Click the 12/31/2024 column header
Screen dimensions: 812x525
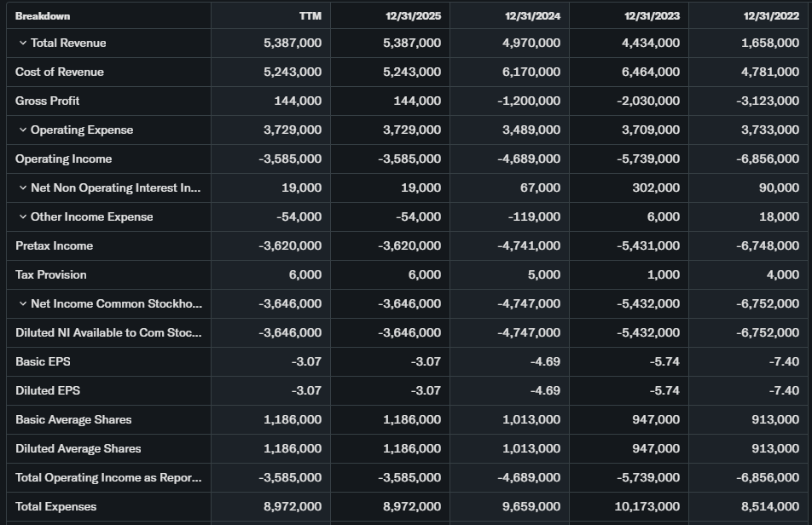click(532, 16)
